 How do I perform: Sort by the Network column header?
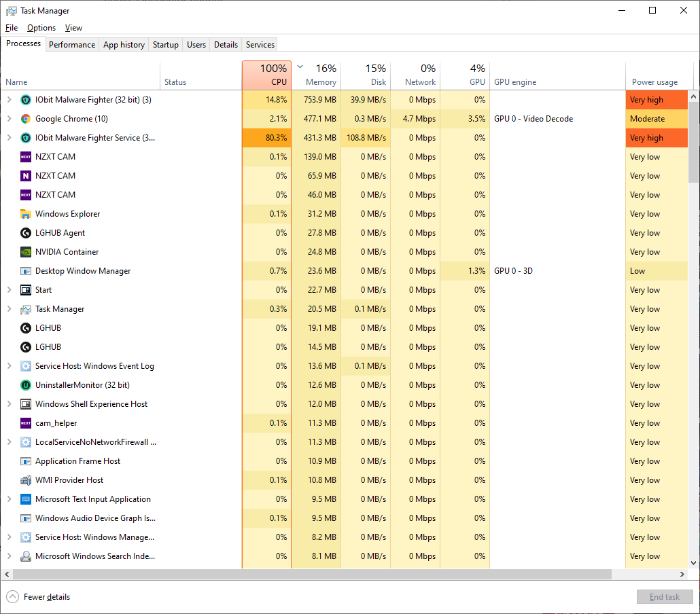[416, 75]
